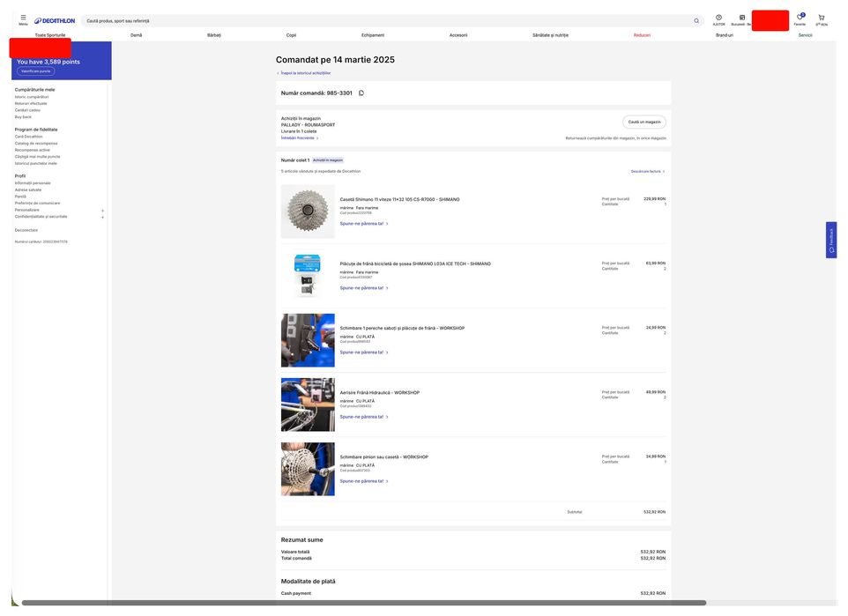Open the Feedback side tab
Image resolution: width=848 pixels, height=616 pixels.
tap(831, 240)
